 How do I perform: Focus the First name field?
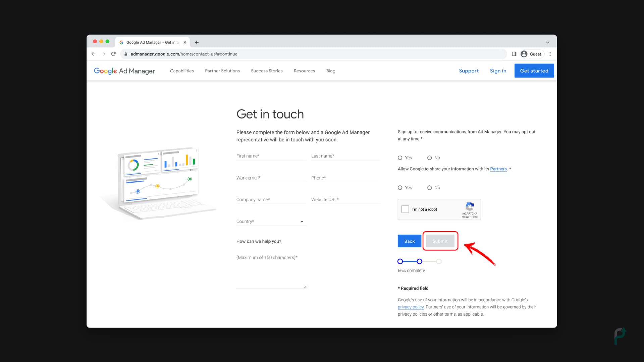click(x=271, y=156)
